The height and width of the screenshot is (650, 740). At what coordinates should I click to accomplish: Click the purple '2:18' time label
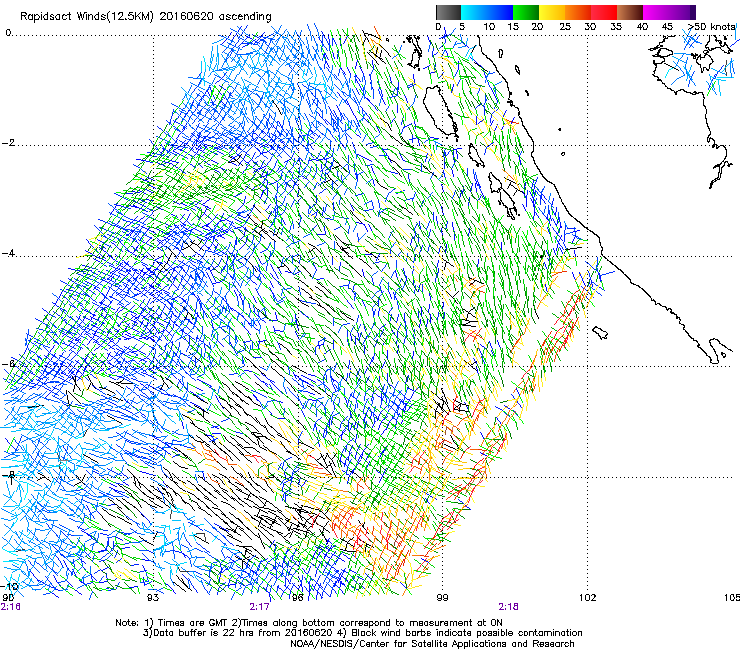[508, 607]
